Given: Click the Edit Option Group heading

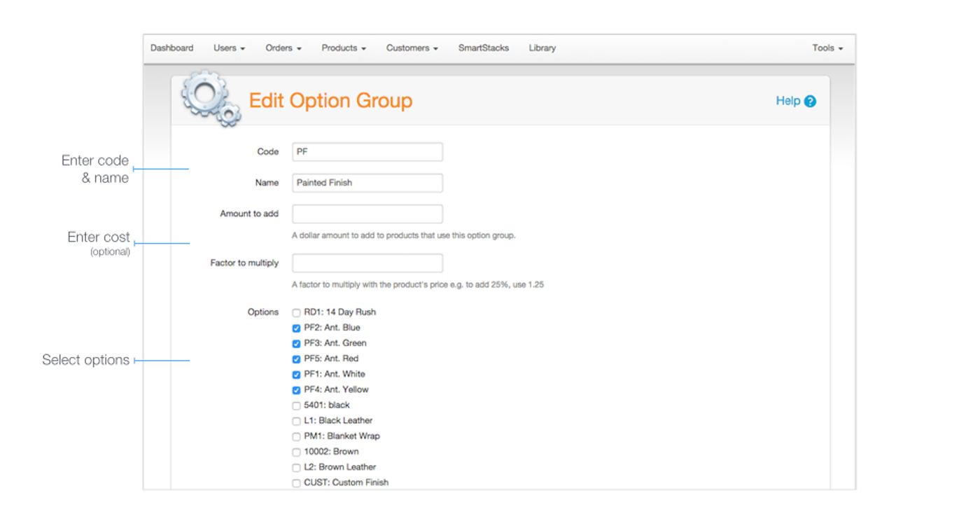Looking at the screenshot, I should pos(331,101).
